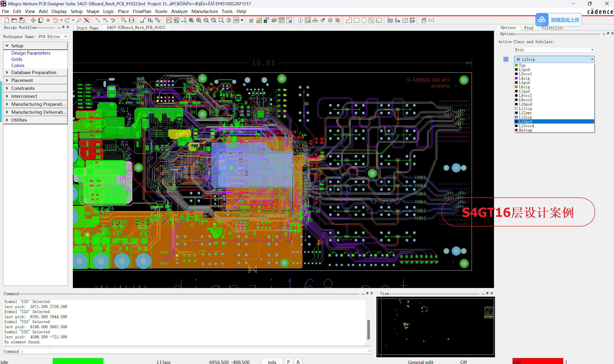This screenshot has height=364, width=614.
Task: Click the camera snapshot icon
Action: (405, 20)
